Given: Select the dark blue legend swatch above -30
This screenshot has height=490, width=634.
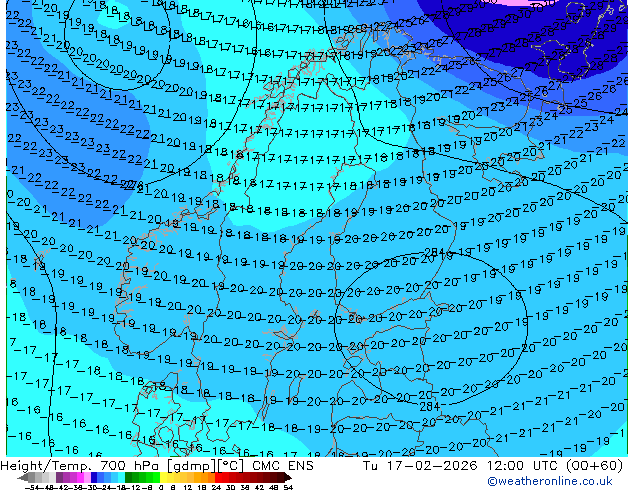Looking at the screenshot, I should click(94, 478).
